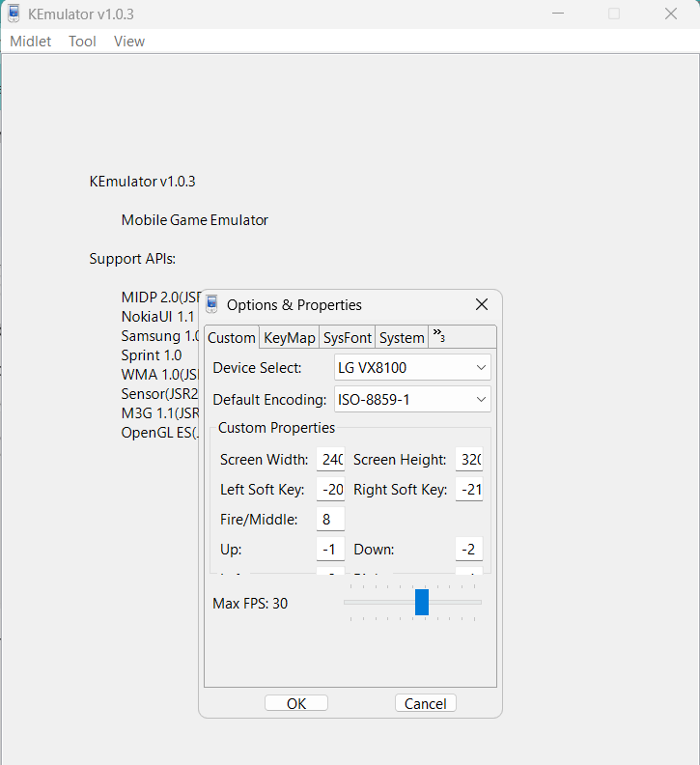Click the Right Soft Key field
Viewport: 700px width, 765px height.
[470, 490]
